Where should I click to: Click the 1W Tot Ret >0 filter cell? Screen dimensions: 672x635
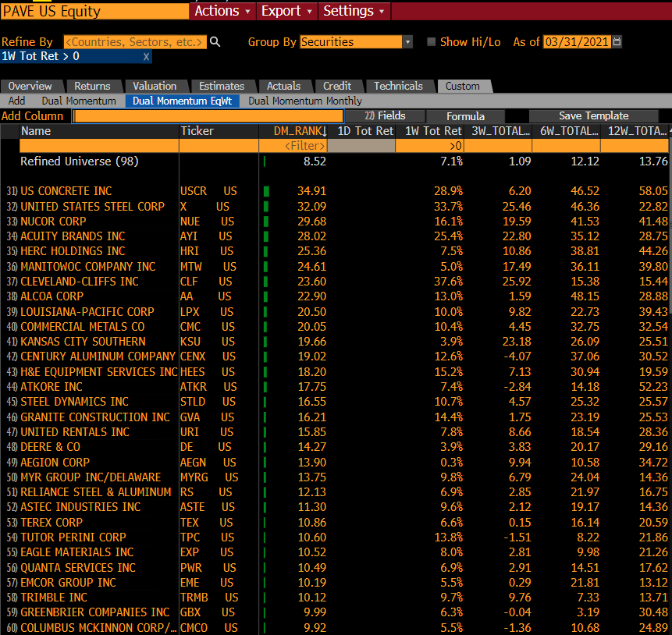click(x=429, y=146)
